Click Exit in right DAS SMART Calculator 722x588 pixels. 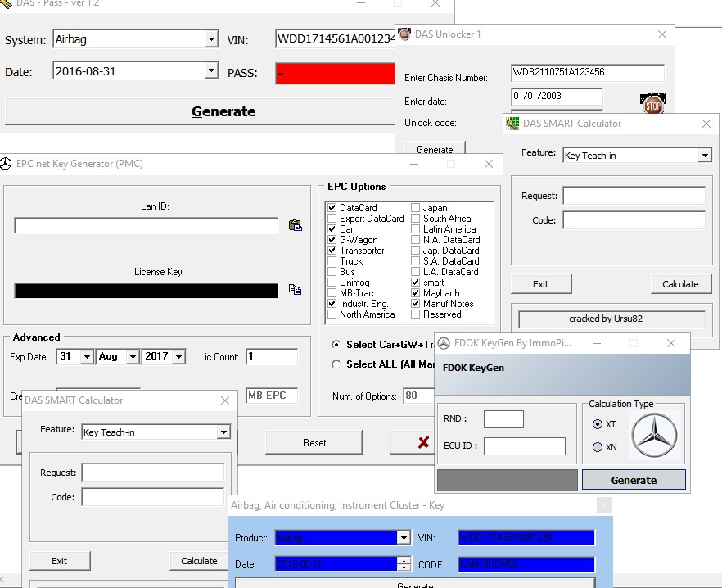tap(540, 284)
